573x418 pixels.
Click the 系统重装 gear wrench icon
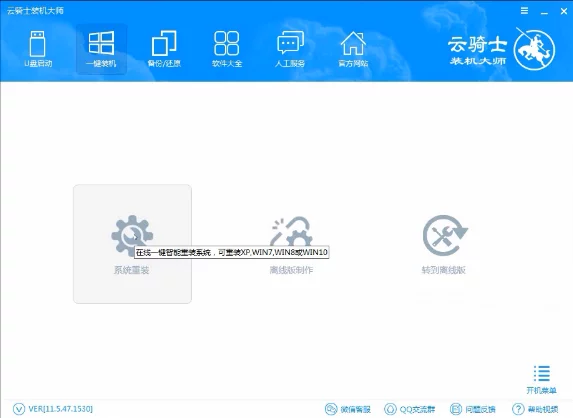point(132,235)
